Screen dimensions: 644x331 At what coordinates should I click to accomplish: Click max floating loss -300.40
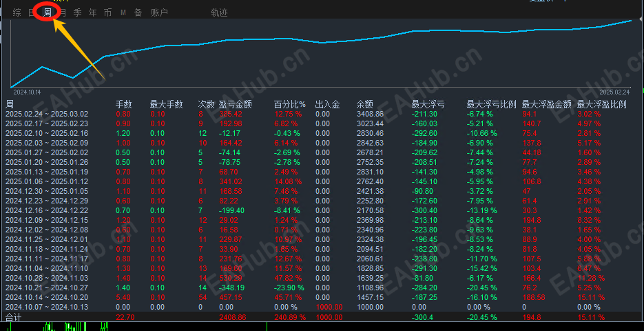coord(425,210)
